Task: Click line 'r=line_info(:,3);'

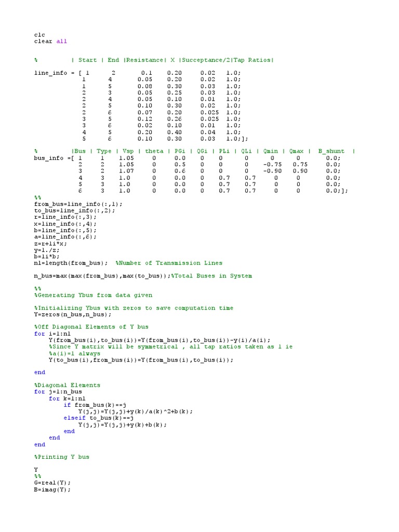Action: click(x=65, y=217)
